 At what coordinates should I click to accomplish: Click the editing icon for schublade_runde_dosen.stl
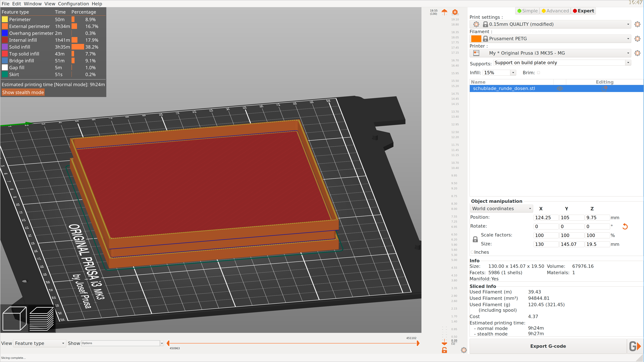click(x=604, y=88)
